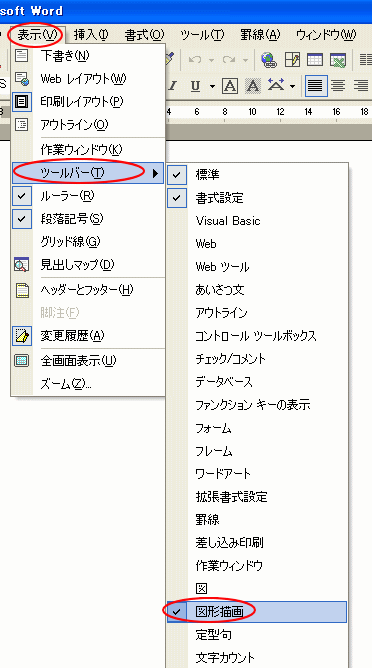372x668 pixels.
Task: Open ヘッダーとフッター(H)
Action: pyautogui.click(x=87, y=290)
